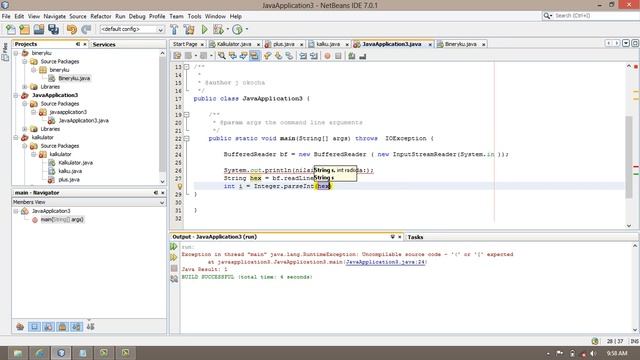This screenshot has height=360, width=640.
Task: Click the Undo arrow icon
Action: click(72, 29)
